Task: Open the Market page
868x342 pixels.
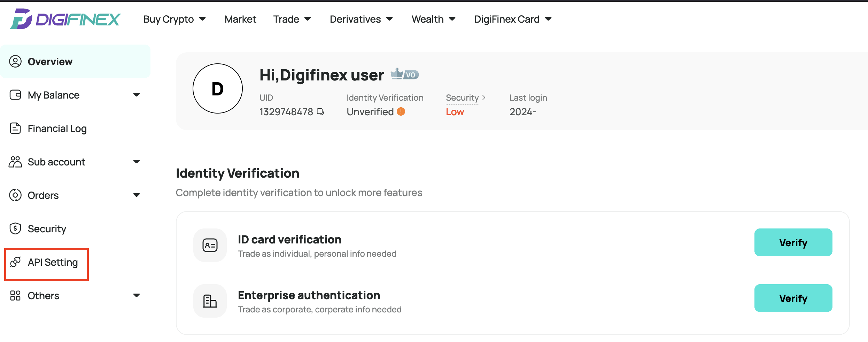Action: tap(240, 19)
